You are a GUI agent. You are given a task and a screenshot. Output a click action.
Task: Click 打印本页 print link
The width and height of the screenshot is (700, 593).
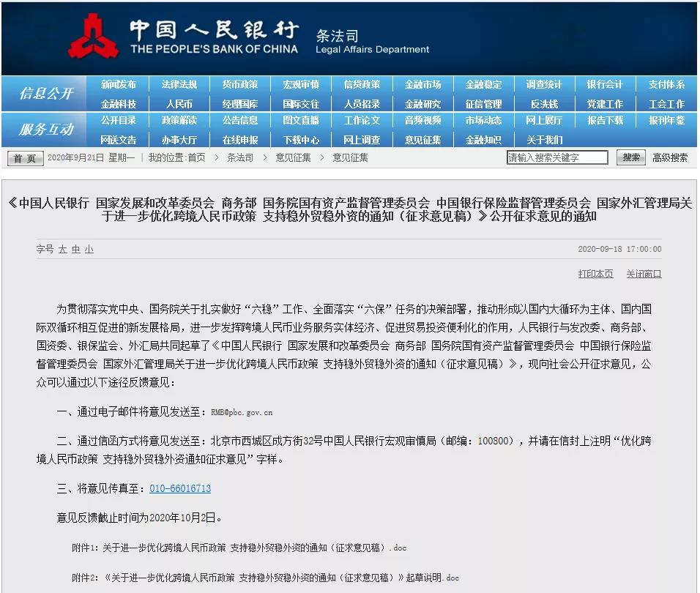click(x=595, y=274)
